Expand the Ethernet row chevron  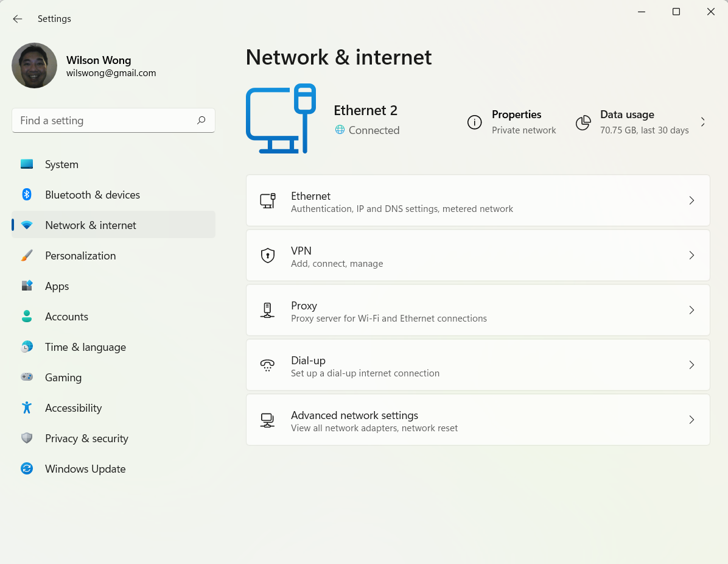[692, 201]
